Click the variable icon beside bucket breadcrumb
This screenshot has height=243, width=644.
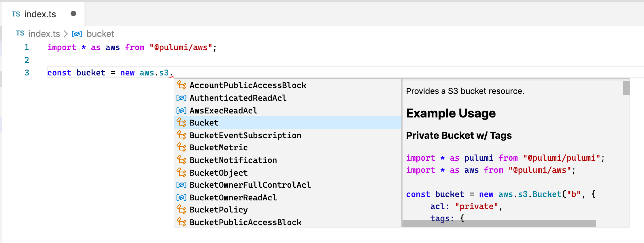click(77, 34)
